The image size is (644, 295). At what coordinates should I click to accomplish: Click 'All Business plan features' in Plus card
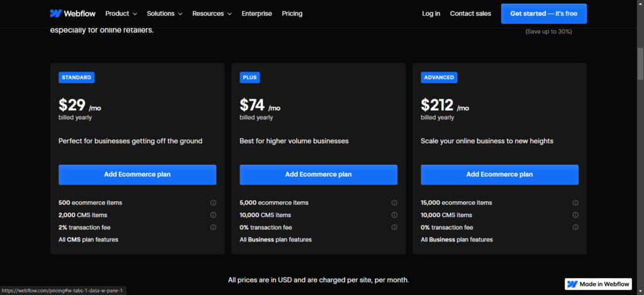point(275,240)
